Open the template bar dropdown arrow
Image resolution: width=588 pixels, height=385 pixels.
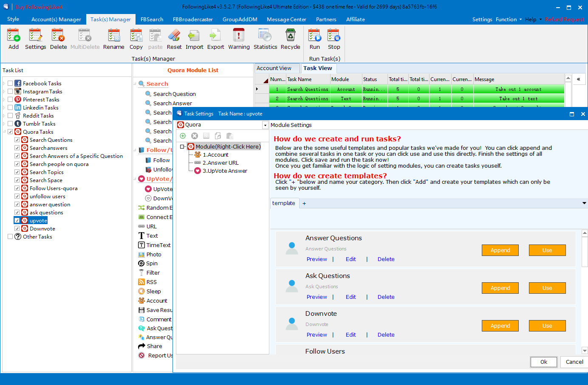pos(585,203)
